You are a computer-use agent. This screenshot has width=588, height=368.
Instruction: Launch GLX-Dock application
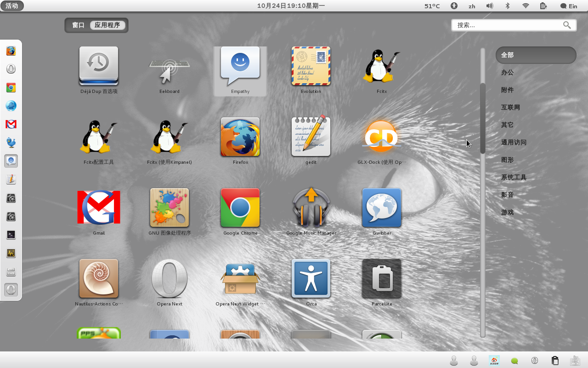[382, 137]
